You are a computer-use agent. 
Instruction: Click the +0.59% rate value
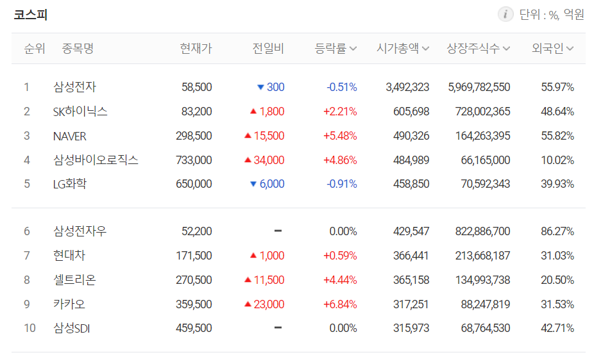340,256
